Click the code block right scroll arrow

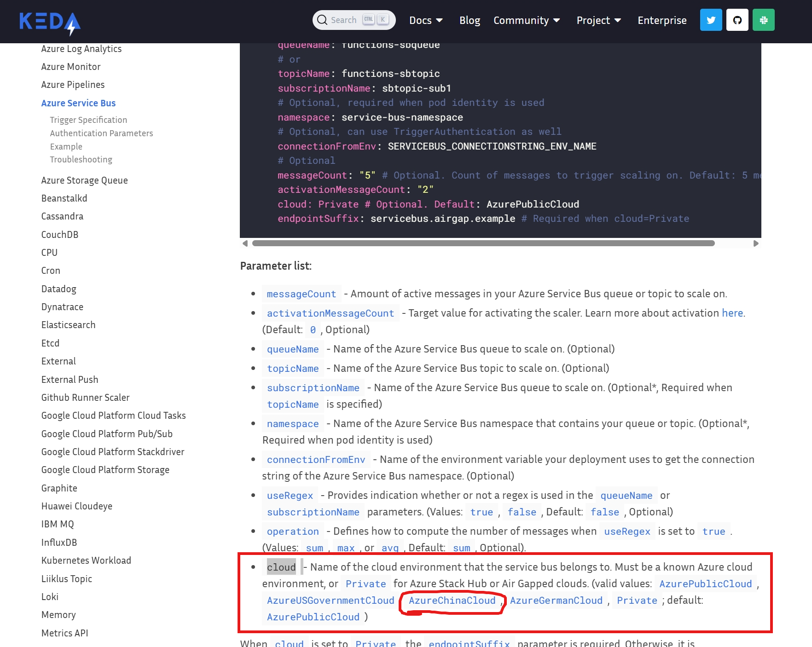tap(756, 243)
